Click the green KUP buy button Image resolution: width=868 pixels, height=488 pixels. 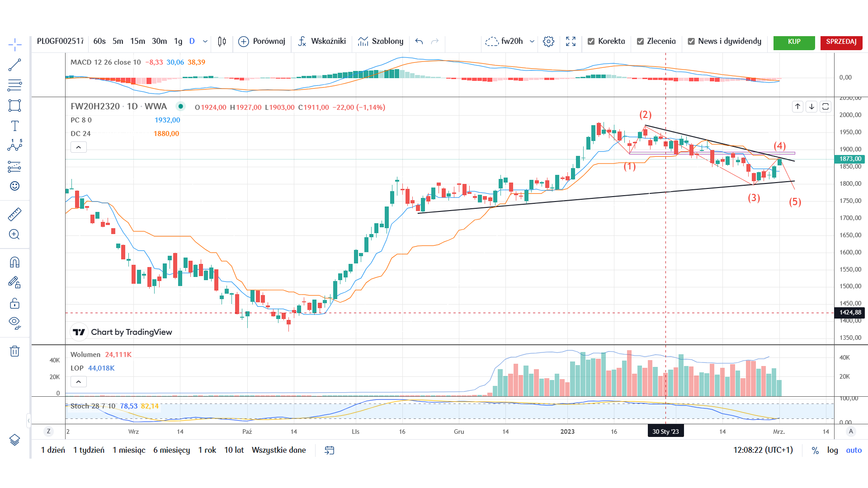[794, 42]
